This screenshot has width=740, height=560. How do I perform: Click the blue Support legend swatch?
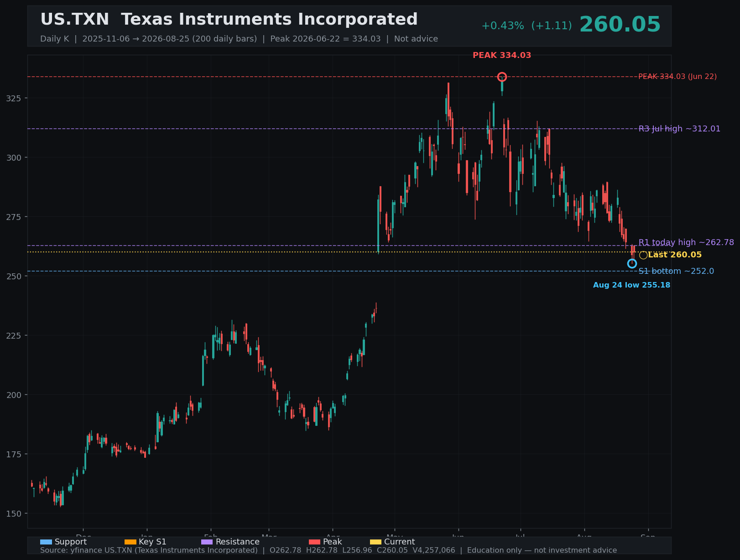pyautogui.click(x=46, y=542)
